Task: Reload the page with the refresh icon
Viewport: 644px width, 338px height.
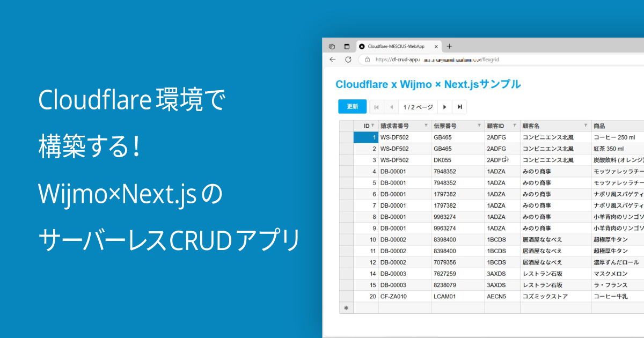Action: 348,59
